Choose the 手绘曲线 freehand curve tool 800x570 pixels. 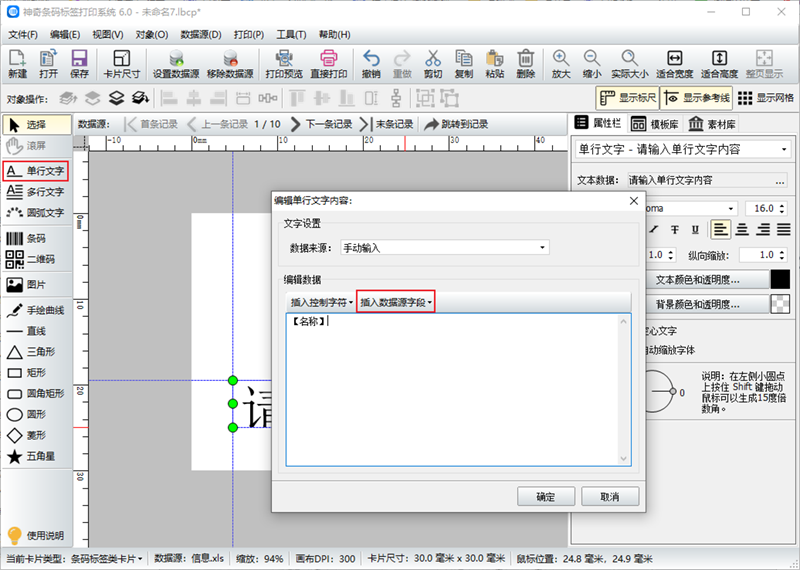coord(35,310)
